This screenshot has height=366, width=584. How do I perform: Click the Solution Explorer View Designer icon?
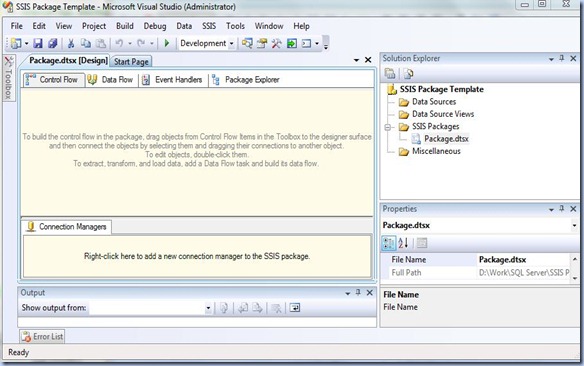click(408, 74)
